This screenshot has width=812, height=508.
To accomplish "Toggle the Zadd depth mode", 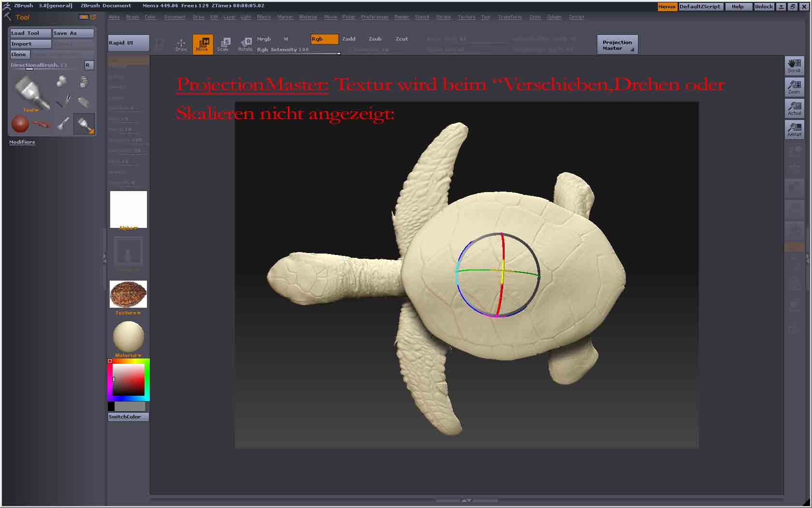I will click(348, 39).
